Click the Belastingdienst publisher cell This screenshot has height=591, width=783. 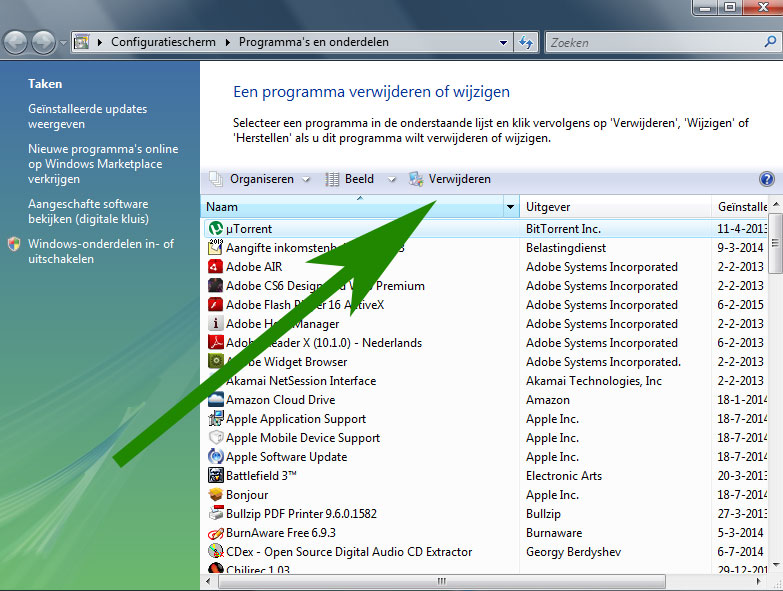click(566, 248)
